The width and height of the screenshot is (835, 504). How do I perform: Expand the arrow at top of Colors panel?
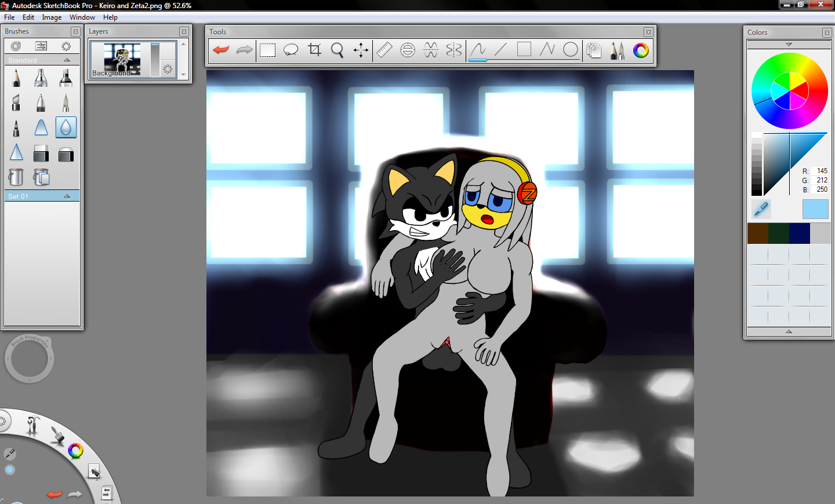[789, 45]
